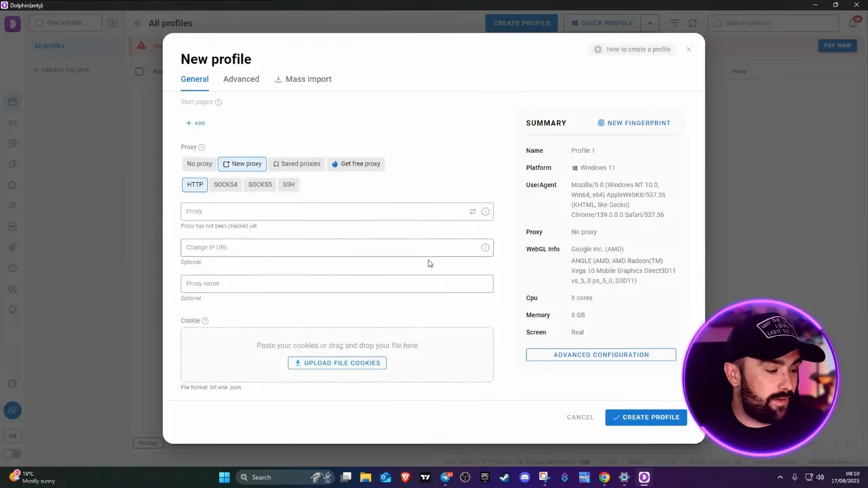This screenshot has height=488, width=868.
Task: Click the Create Profile button
Action: coord(645,417)
